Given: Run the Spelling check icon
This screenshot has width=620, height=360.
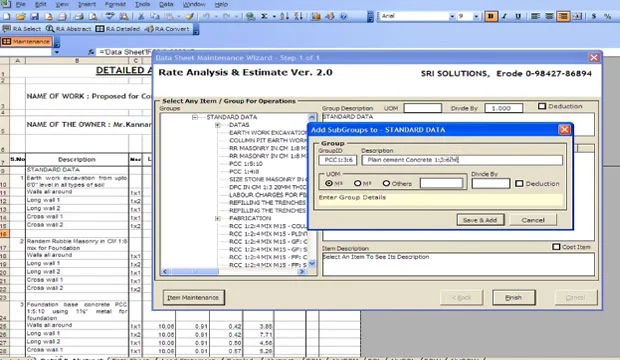Looking at the screenshot, I should (x=110, y=16).
